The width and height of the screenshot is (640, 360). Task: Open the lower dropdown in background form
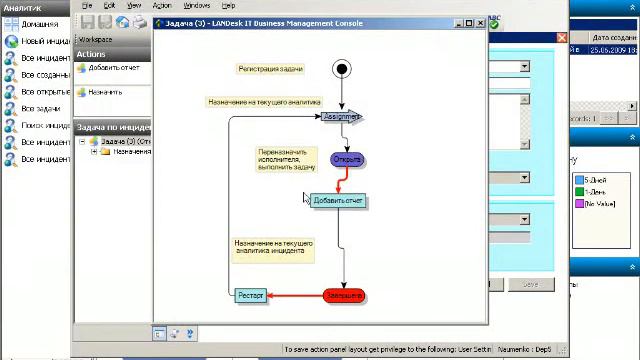(x=524, y=220)
